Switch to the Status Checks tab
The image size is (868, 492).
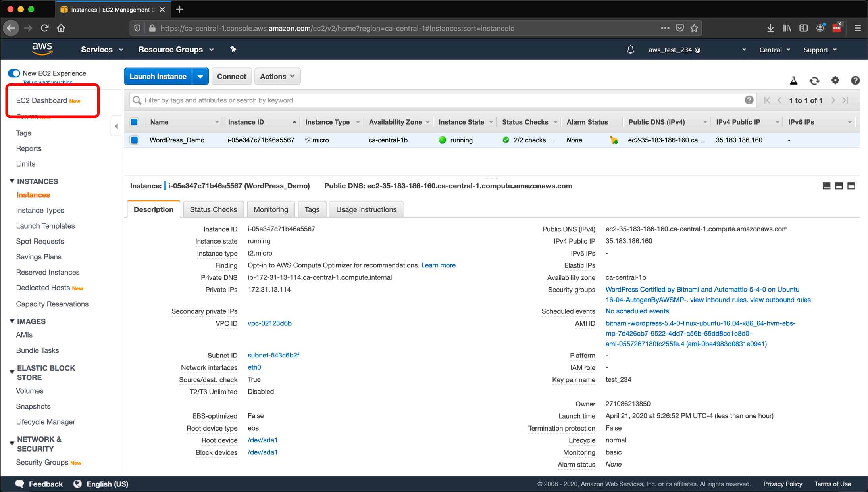tap(214, 209)
